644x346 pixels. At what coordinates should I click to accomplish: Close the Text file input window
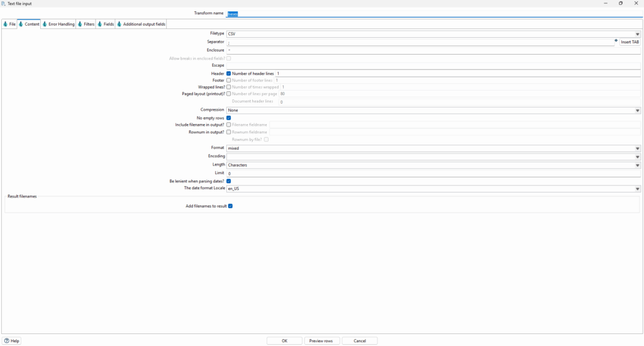[636, 3]
